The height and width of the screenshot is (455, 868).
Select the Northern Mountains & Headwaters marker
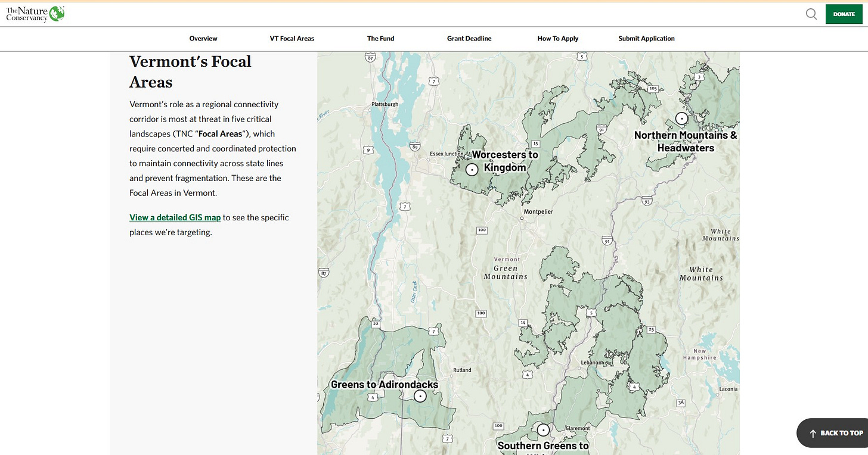click(681, 119)
